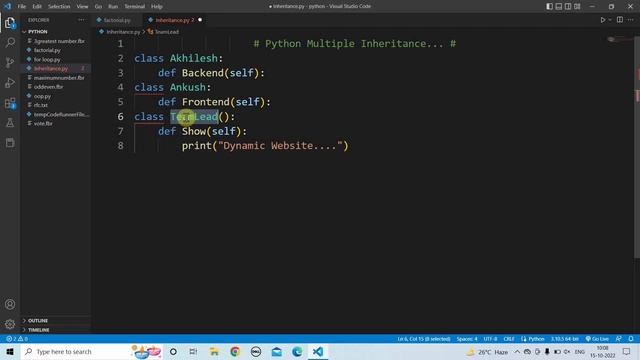
Task: Change indentation via Spaces: 4
Action: click(467, 339)
